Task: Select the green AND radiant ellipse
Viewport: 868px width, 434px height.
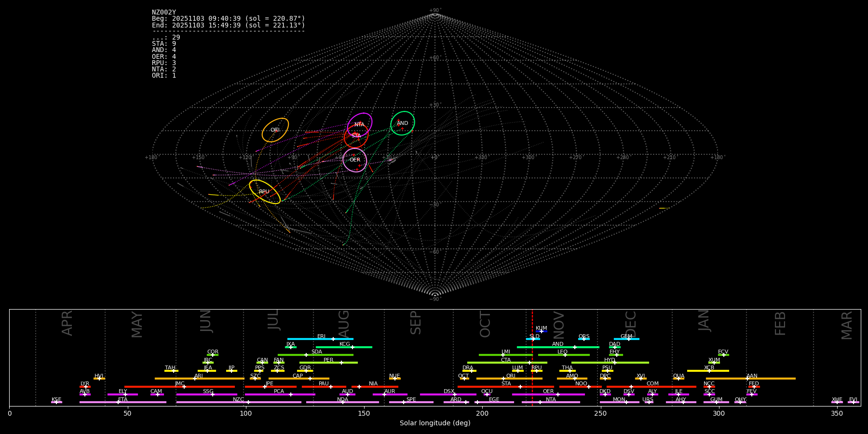Action: 403,123
